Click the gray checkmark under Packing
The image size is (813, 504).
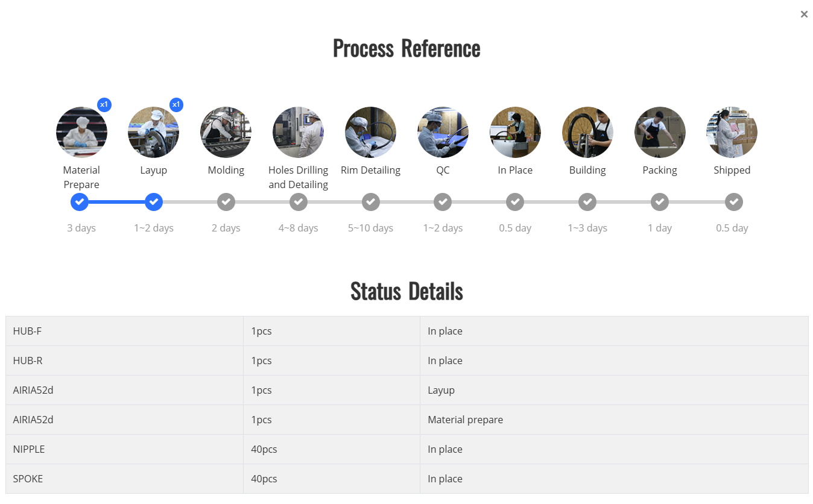point(660,202)
